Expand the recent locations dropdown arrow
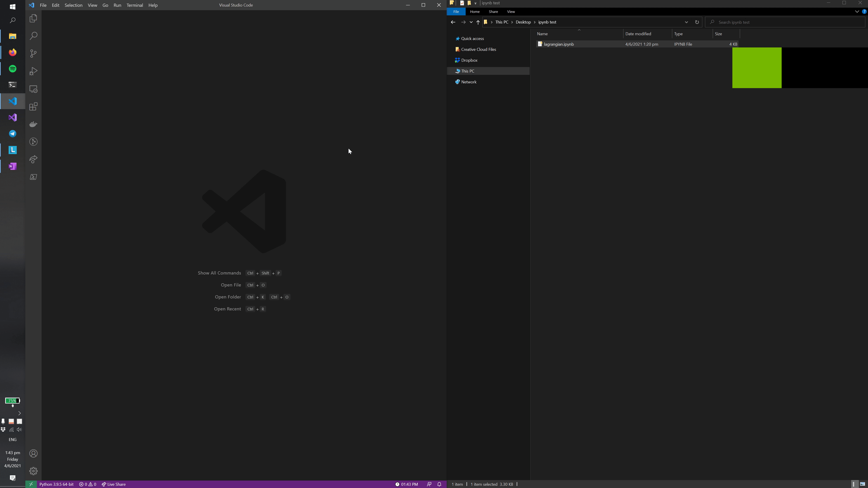This screenshot has height=488, width=868. point(471,22)
